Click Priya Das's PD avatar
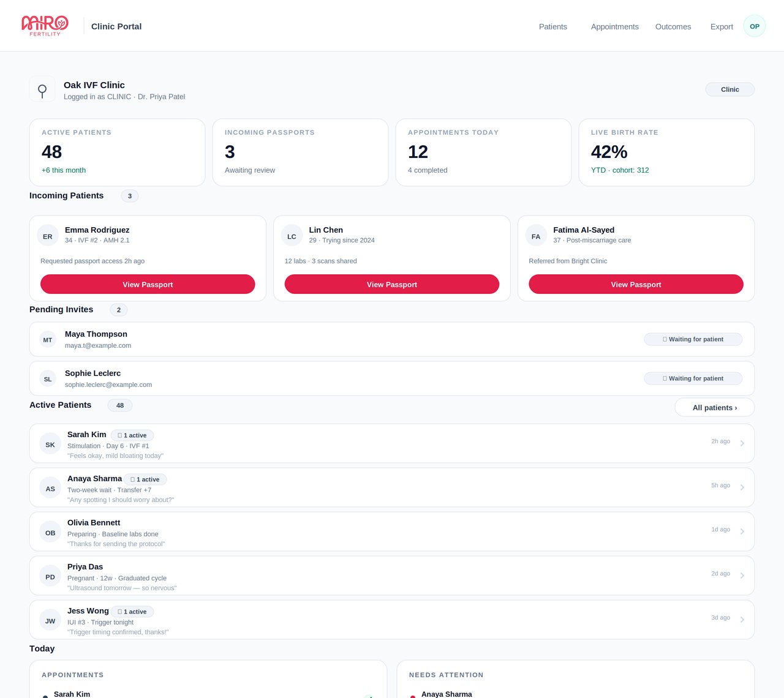 (x=50, y=577)
